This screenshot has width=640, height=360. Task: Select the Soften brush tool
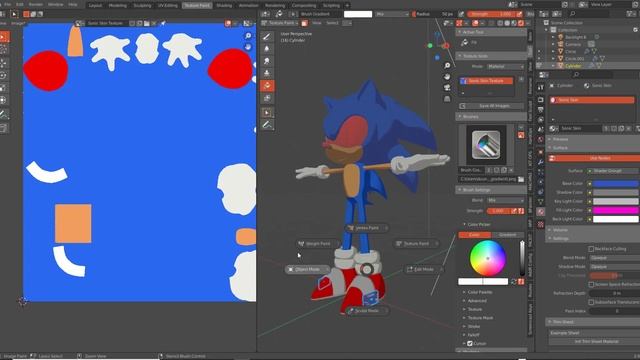[x=267, y=49]
